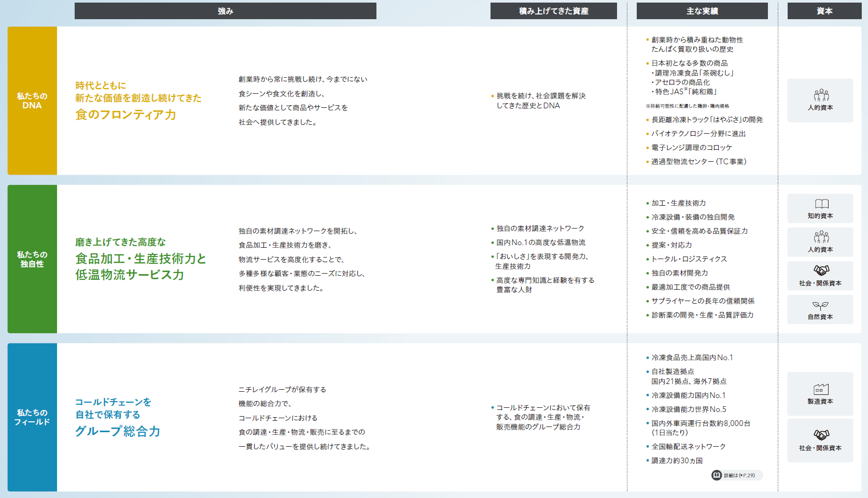Viewport: 868px width, 498px height.
Task: Click the heading 食のフロンティア力
Action: pyautogui.click(x=126, y=115)
